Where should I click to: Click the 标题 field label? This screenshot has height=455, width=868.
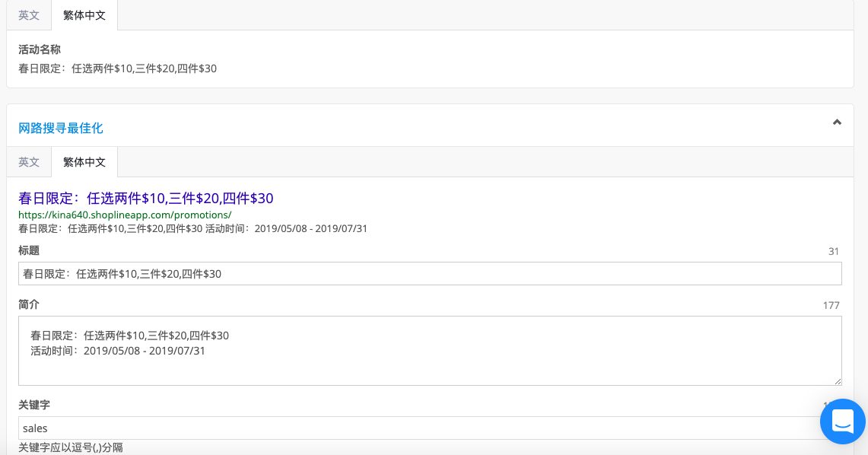tap(29, 251)
